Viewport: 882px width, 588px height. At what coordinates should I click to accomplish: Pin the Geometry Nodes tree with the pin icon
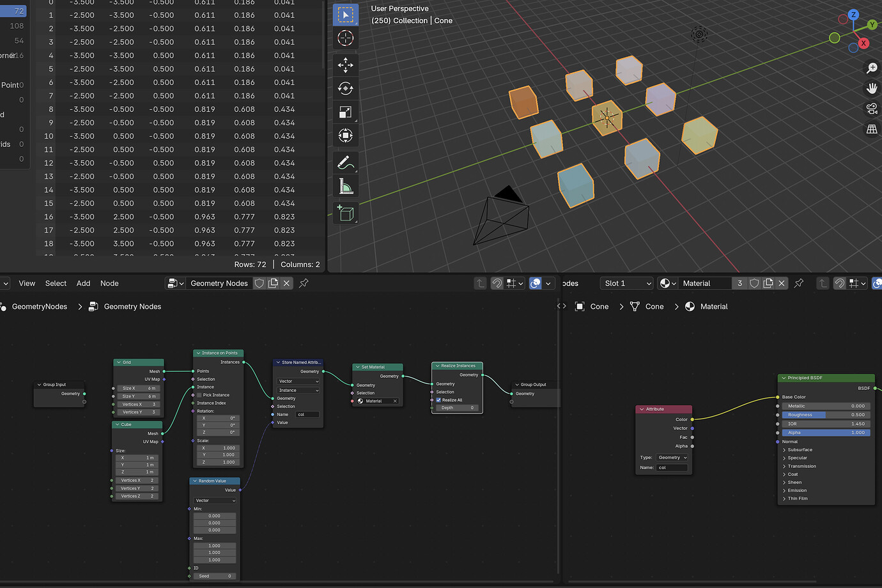[x=304, y=283]
